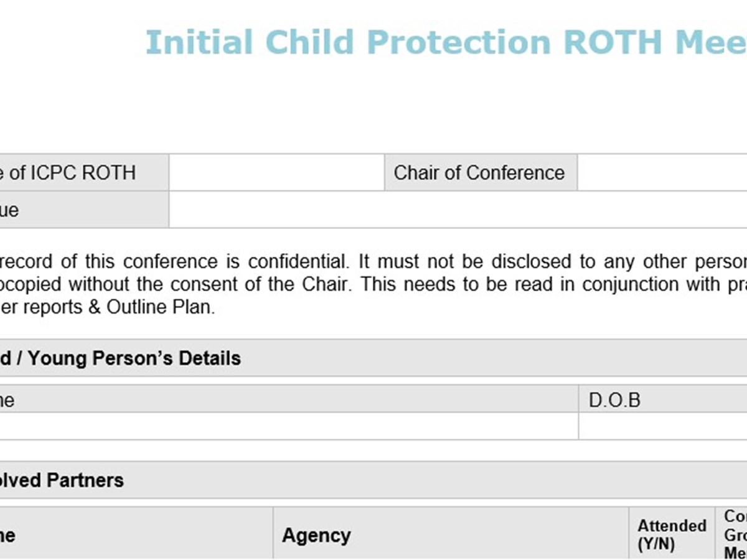Screen dimensions: 747x560
Task: Select the Chair of Conference label cell
Action: point(479,172)
